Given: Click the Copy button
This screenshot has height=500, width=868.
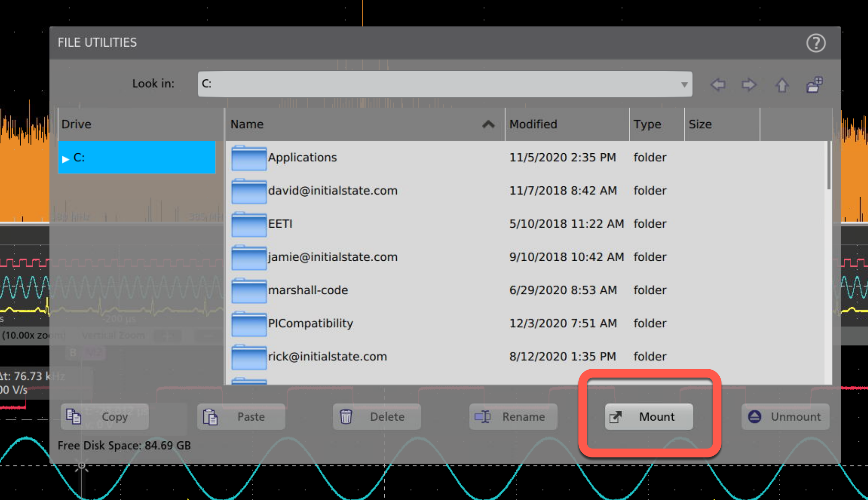Looking at the screenshot, I should pos(104,417).
